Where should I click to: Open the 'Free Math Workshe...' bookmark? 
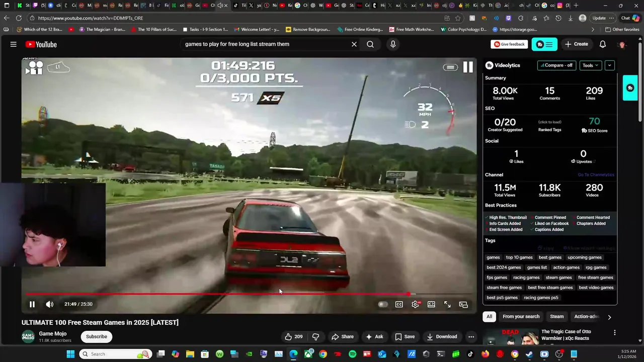[411, 30]
